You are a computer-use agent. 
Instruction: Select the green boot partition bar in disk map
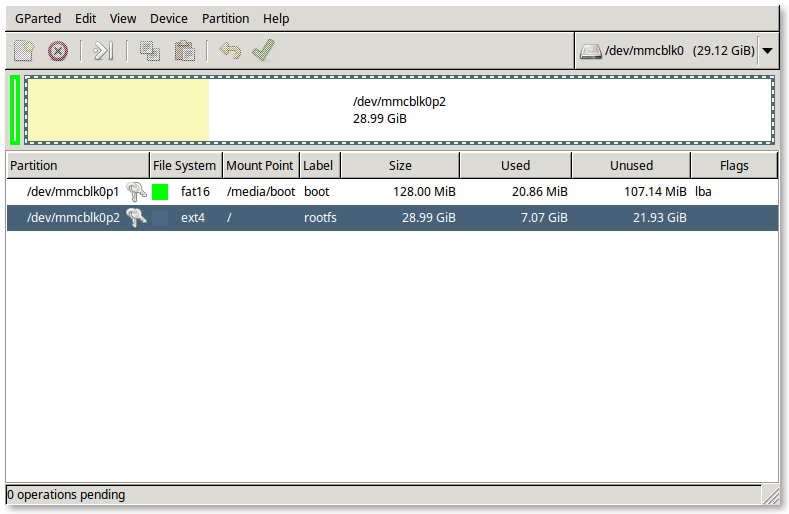(15, 110)
